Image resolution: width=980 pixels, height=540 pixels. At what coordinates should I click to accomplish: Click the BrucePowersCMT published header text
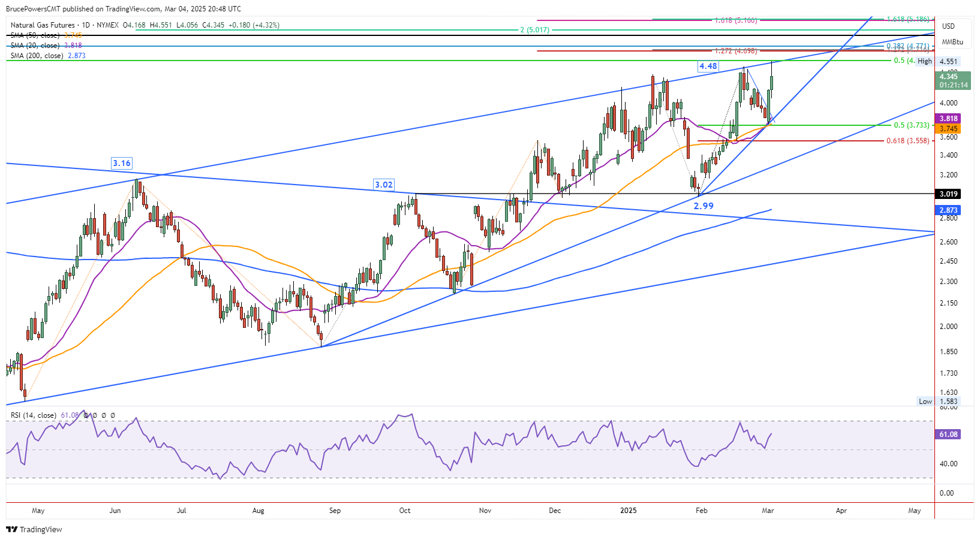124,9
